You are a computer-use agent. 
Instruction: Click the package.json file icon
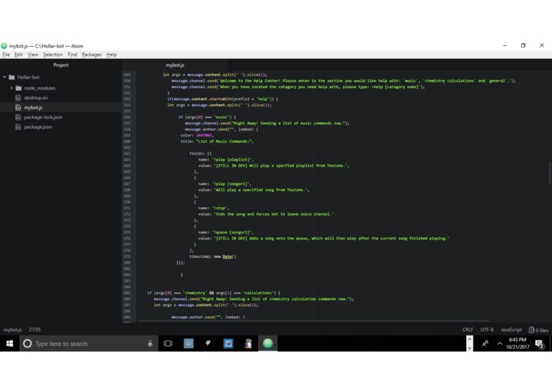point(18,127)
